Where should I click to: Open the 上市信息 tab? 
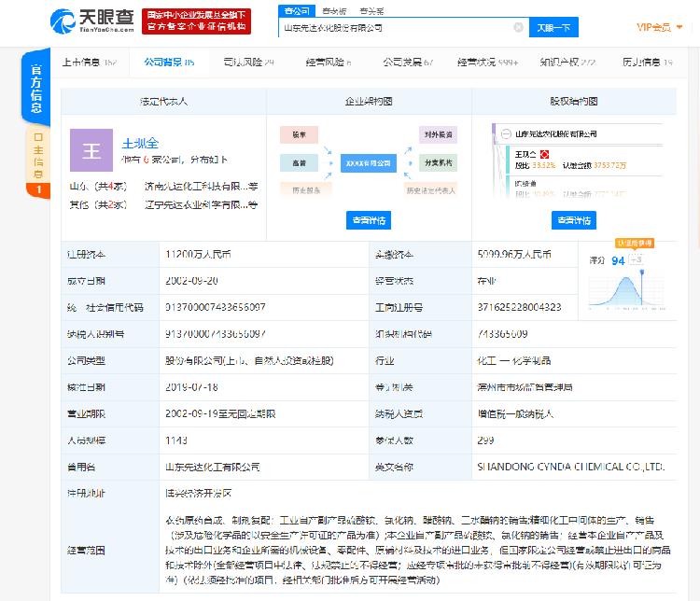pos(90,63)
